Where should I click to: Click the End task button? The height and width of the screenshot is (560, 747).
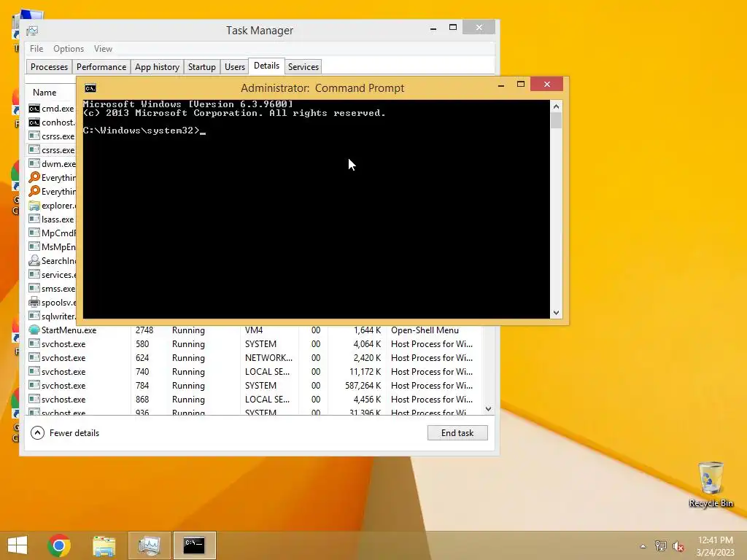(x=457, y=433)
